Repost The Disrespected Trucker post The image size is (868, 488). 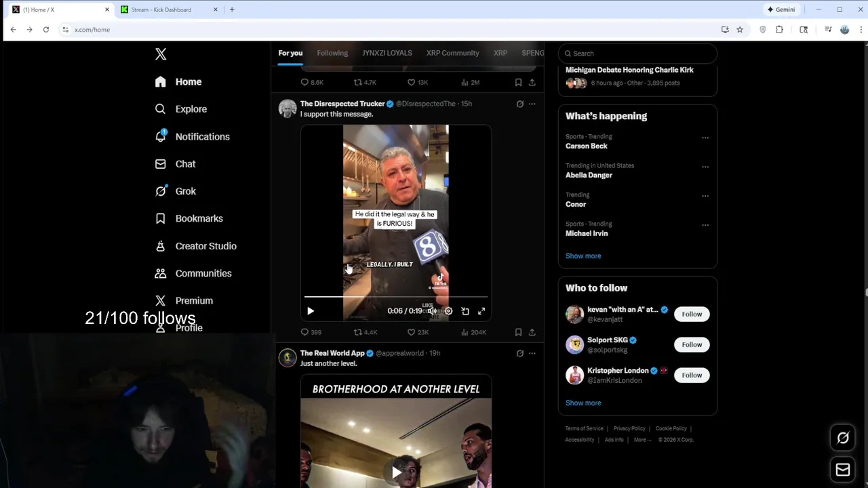pyautogui.click(x=365, y=332)
